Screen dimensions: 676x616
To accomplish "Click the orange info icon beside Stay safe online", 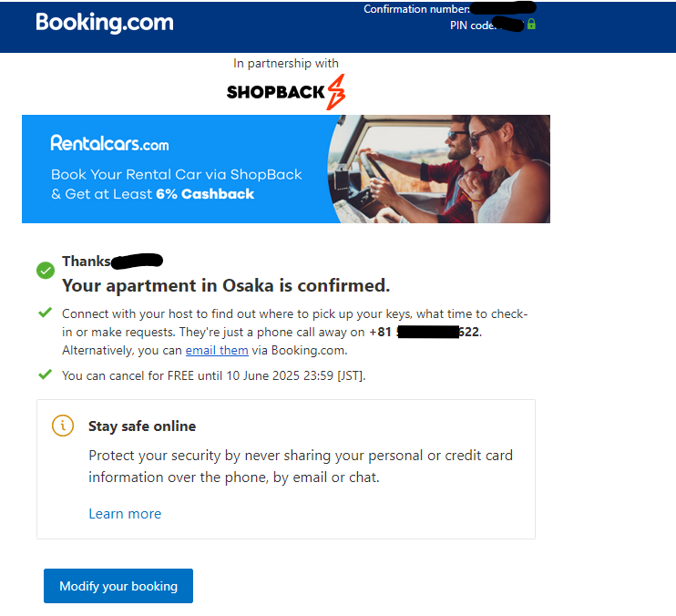I will 63,426.
